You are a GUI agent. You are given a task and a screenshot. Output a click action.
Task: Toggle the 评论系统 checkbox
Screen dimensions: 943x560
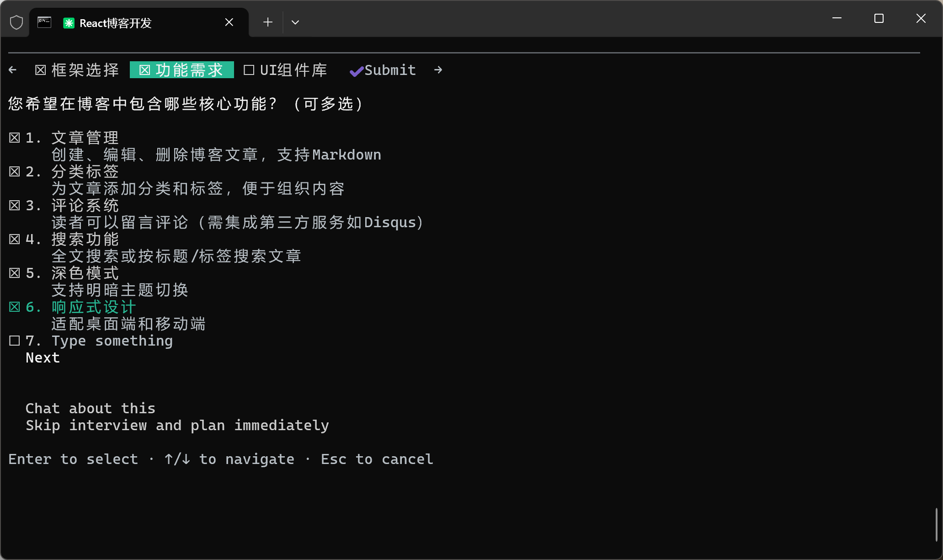click(x=15, y=205)
